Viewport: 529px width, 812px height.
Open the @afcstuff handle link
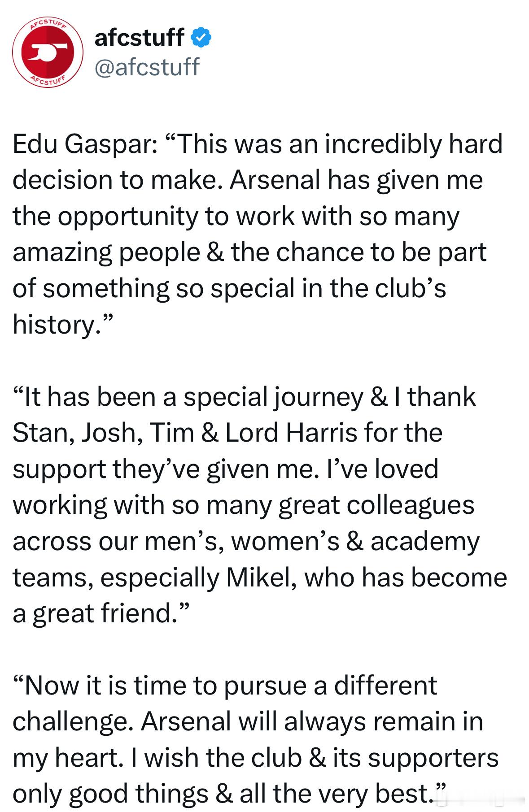coord(147,67)
